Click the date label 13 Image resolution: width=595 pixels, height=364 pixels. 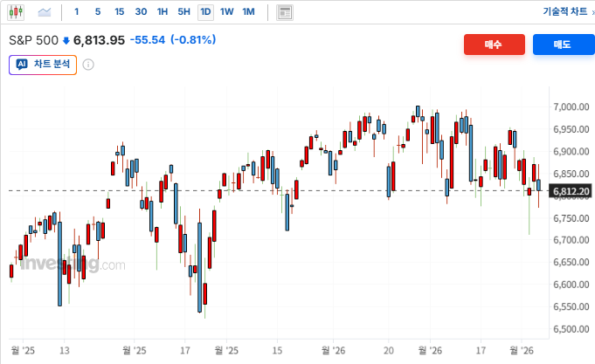(65, 350)
